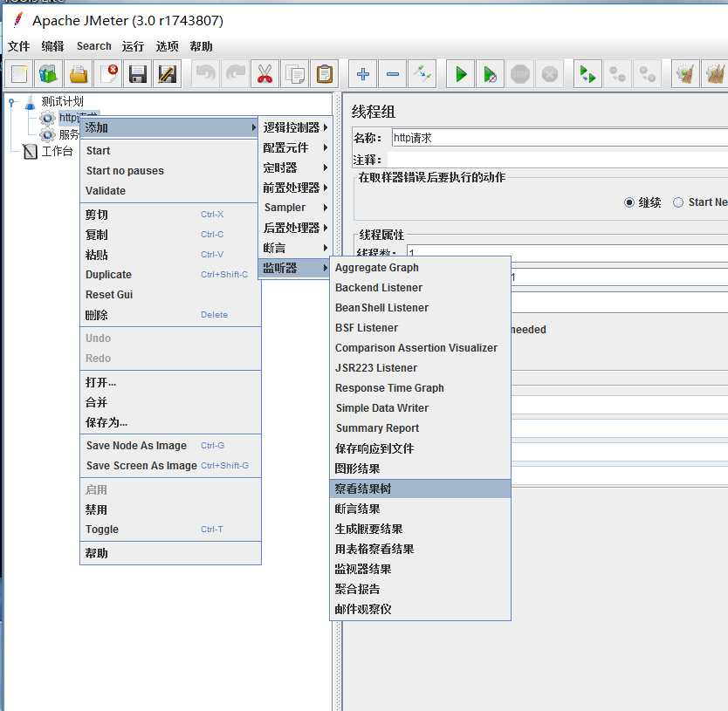Click the green Start run icon
The width and height of the screenshot is (728, 711).
pos(461,74)
